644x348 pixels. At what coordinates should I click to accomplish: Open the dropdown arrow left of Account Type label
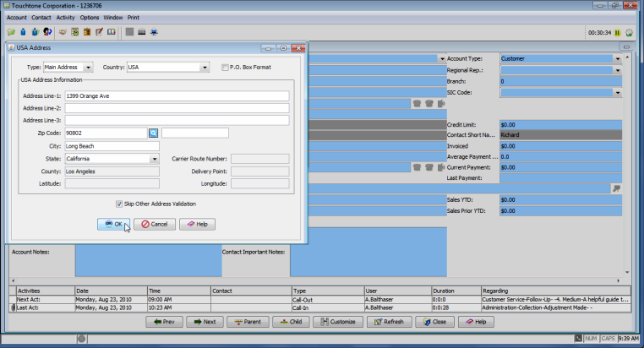(x=442, y=58)
